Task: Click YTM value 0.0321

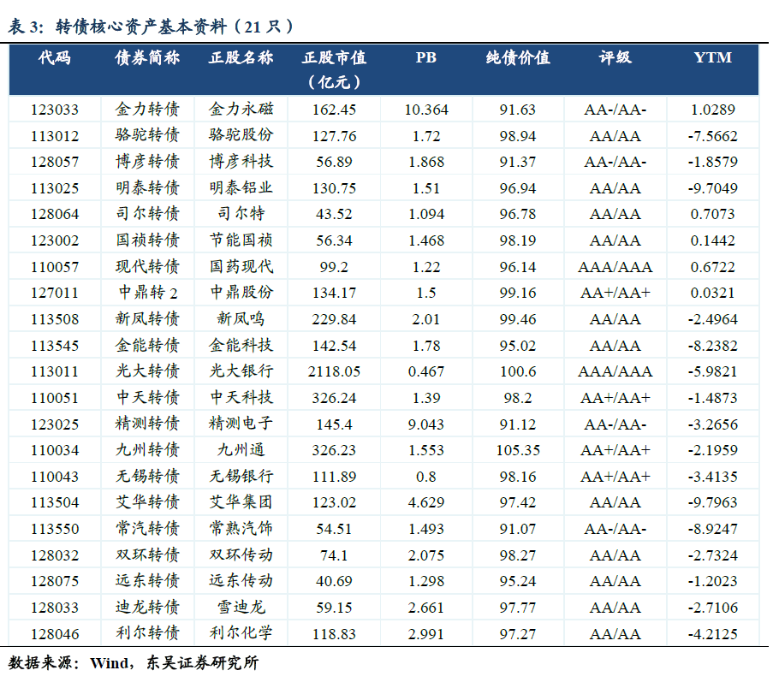Action: (713, 293)
